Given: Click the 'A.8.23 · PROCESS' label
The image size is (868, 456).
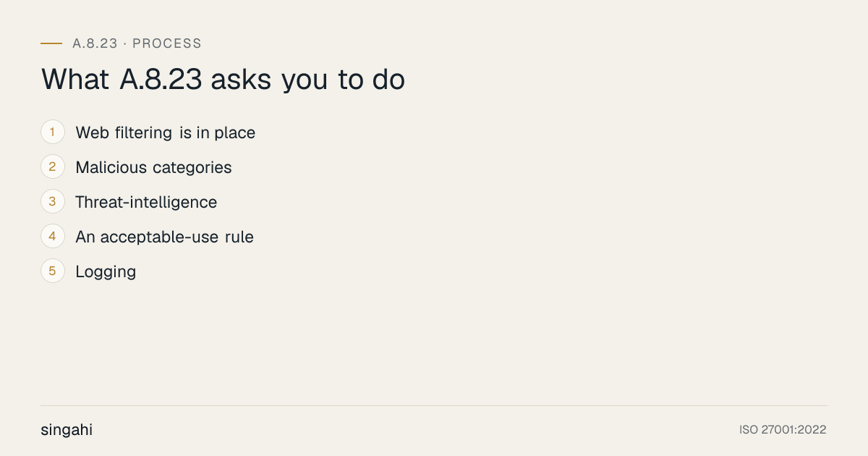Looking at the screenshot, I should click(137, 43).
